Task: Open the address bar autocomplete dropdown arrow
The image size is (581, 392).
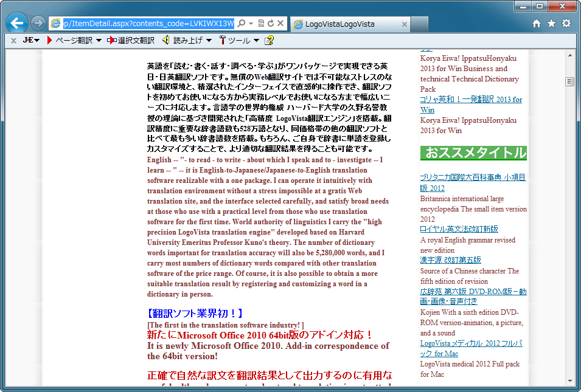Action: [x=251, y=24]
